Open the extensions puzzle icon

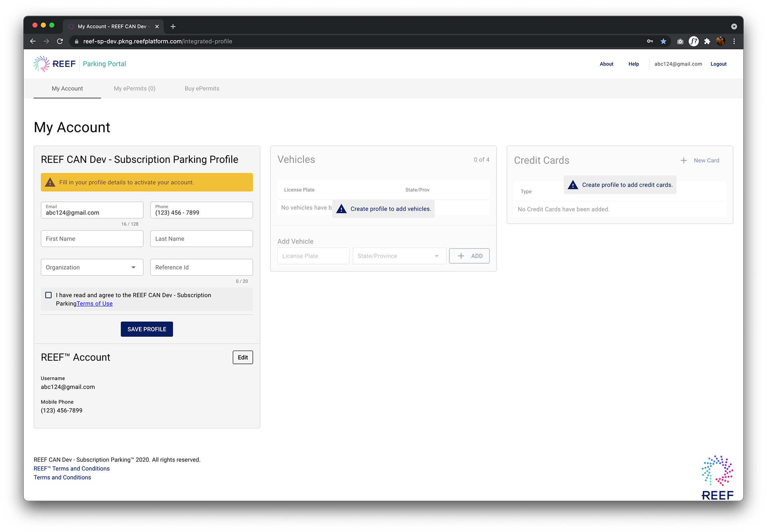[707, 41]
